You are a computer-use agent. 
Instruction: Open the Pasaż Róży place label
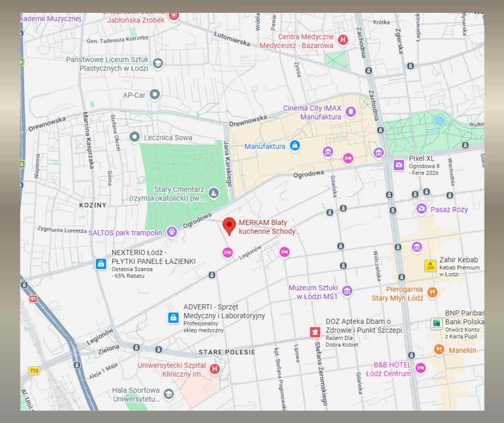pos(449,209)
